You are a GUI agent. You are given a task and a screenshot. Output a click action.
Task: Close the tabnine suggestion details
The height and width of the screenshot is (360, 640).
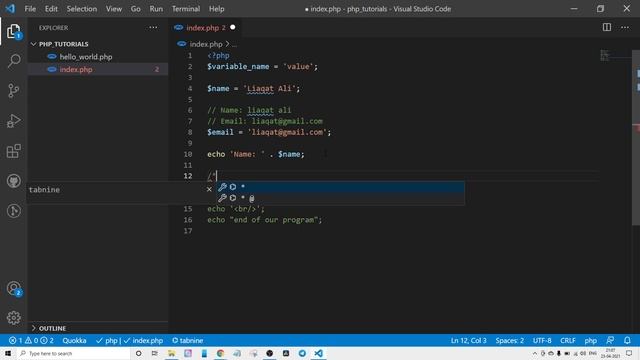209,189
